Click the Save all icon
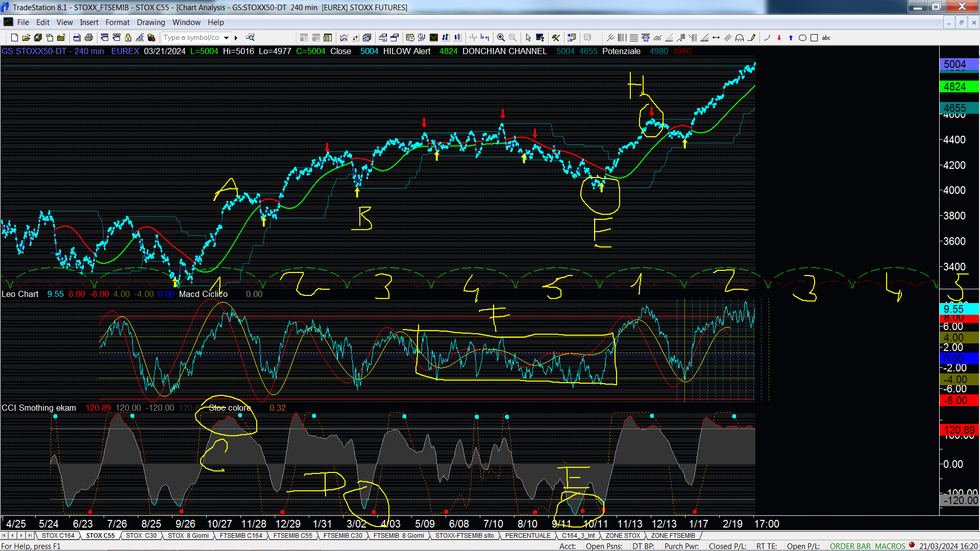The height and width of the screenshot is (551, 980). coord(38,37)
